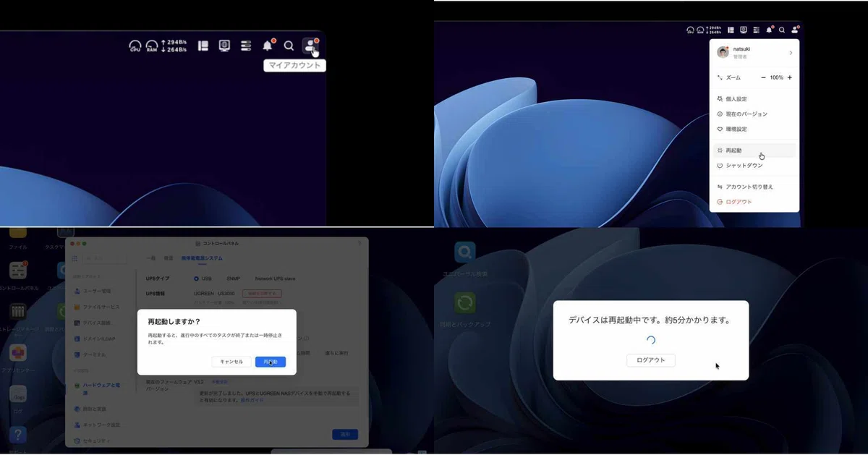This screenshot has height=455, width=868.
Task: Choose red ログアウト in the account menu
Action: tap(754, 202)
